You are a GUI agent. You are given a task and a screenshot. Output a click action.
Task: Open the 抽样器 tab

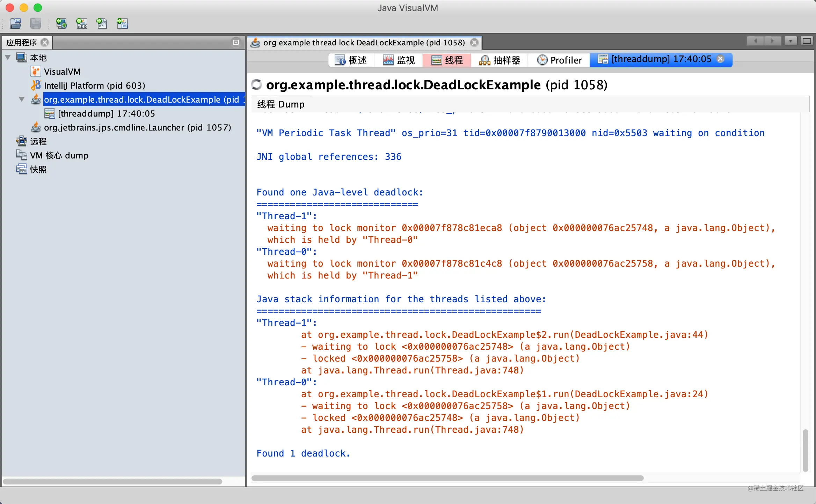pos(500,60)
